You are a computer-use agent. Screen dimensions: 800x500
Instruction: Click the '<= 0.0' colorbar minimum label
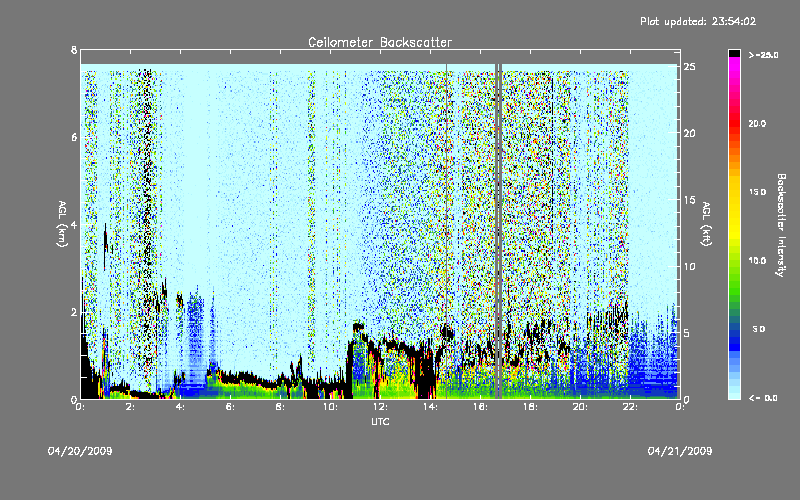point(763,397)
